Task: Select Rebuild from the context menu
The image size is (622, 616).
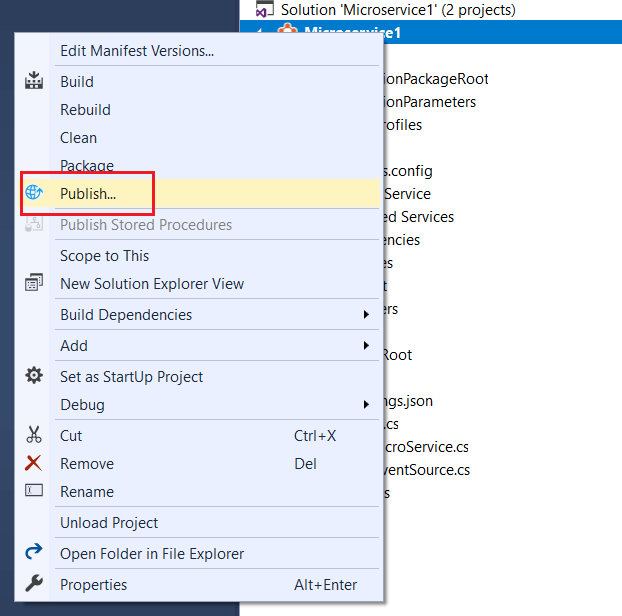Action: click(x=85, y=110)
